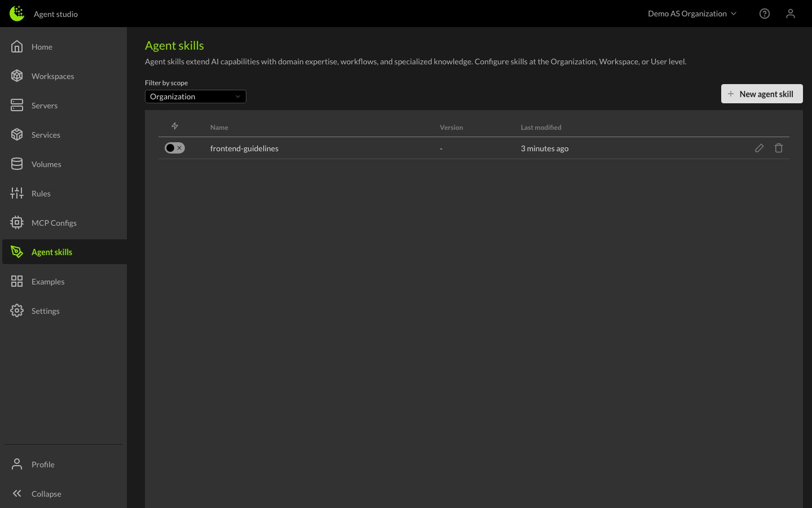This screenshot has height=508, width=812.
Task: Click the Rules sliders icon
Action: point(17,194)
